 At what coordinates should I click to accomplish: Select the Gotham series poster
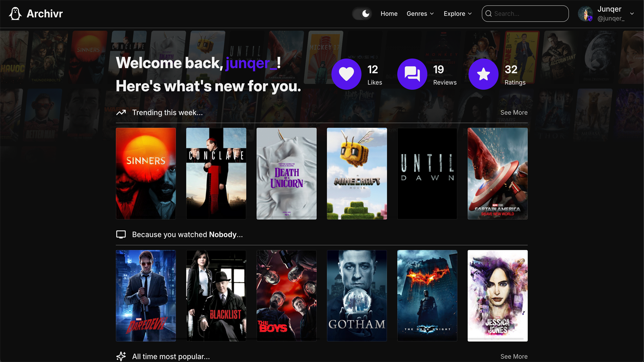tap(357, 296)
